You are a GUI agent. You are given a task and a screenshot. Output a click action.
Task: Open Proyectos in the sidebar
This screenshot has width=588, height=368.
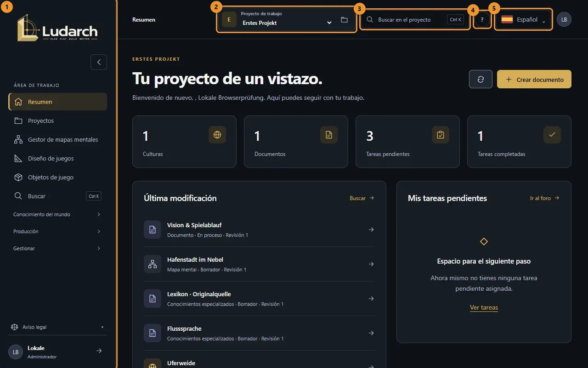(57, 121)
